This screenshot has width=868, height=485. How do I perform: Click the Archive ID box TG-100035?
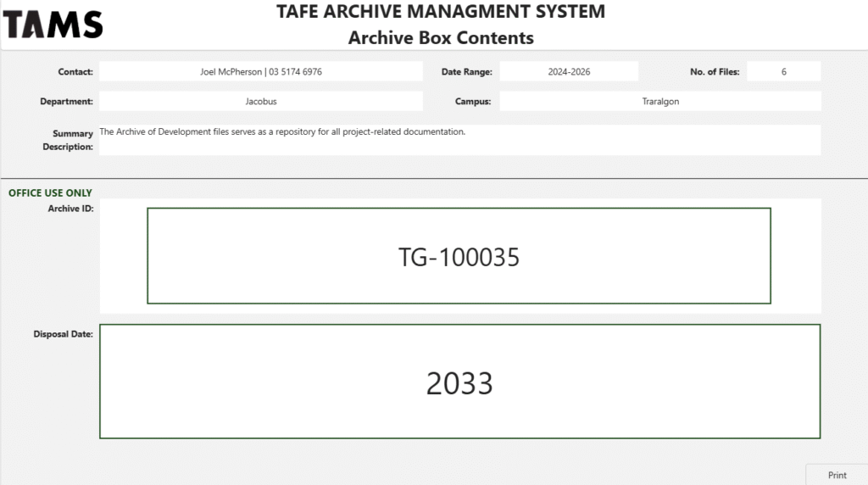(x=459, y=256)
